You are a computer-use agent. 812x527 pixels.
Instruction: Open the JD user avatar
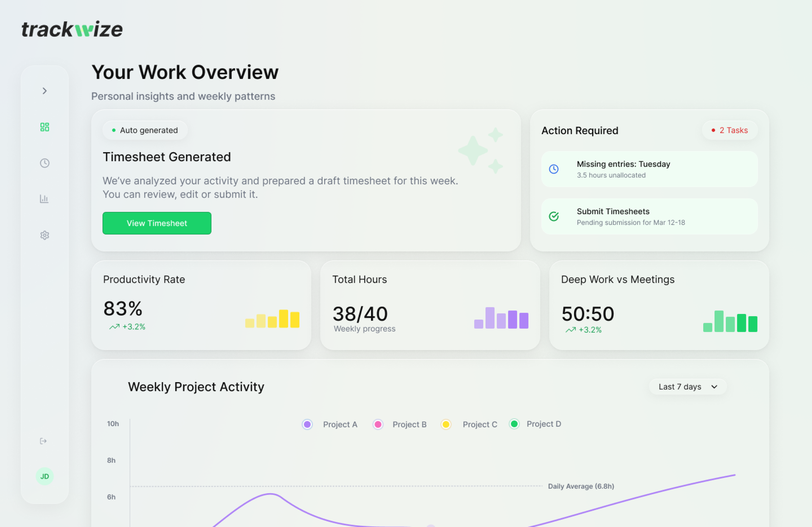coord(44,476)
